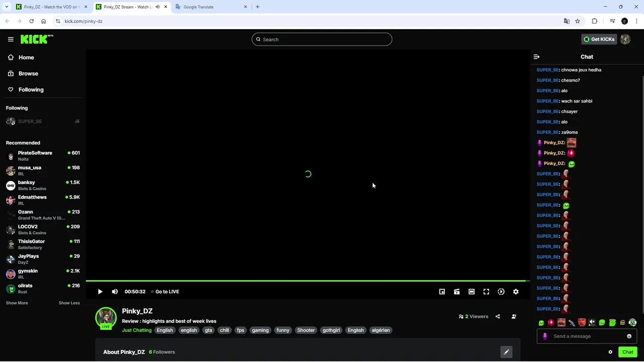The width and height of the screenshot is (644, 362).
Task: Open playback speed control icon
Action: 501,292
